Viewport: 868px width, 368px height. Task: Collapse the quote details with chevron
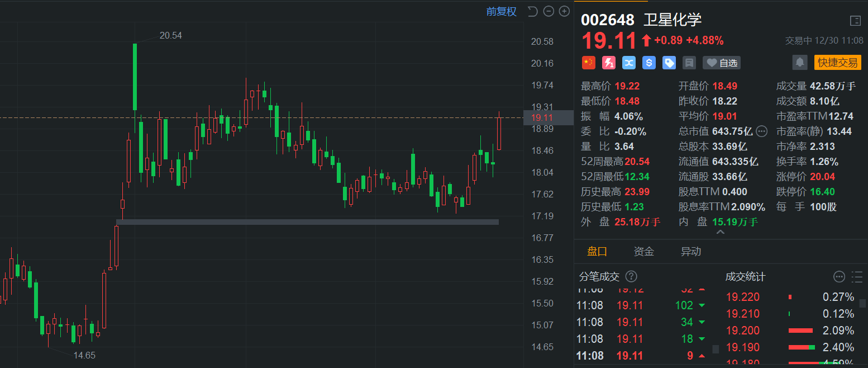point(720,232)
